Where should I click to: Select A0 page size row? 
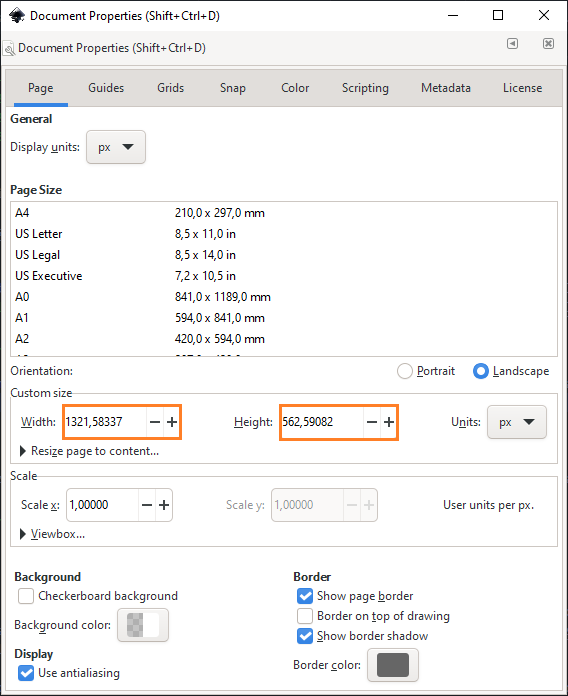[x=284, y=297]
